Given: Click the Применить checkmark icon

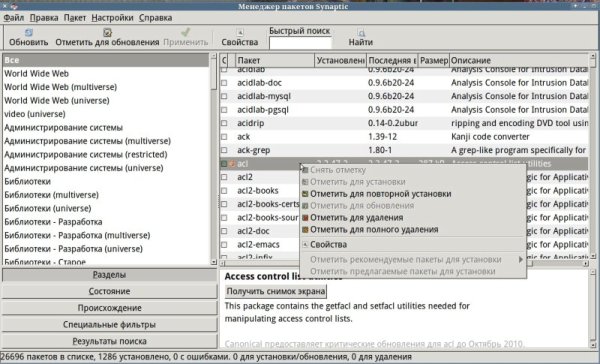Looking at the screenshot, I should pyautogui.click(x=186, y=32).
